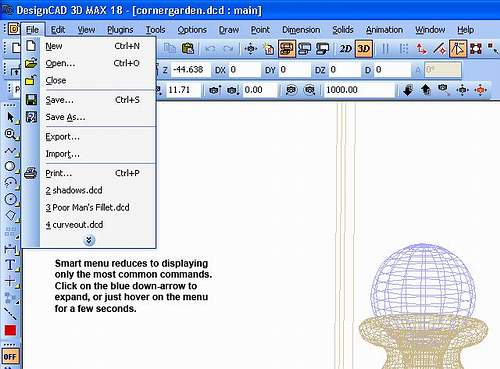Click the floppy disk Save icon

(x=31, y=100)
